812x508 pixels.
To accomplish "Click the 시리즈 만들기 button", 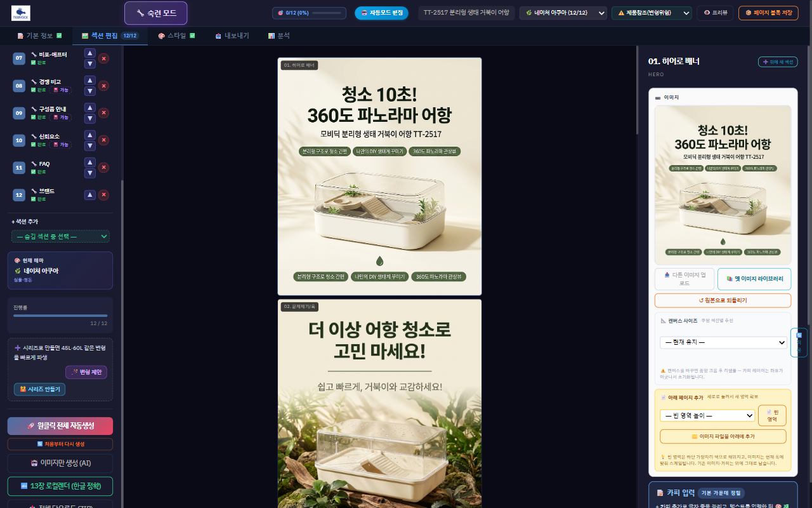I will tap(39, 389).
